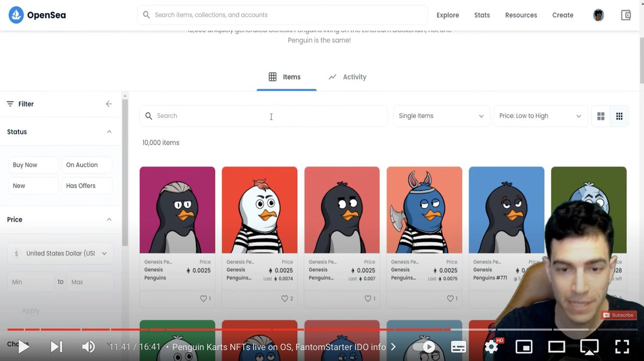
Task: Mute the video volume
Action: [89, 347]
